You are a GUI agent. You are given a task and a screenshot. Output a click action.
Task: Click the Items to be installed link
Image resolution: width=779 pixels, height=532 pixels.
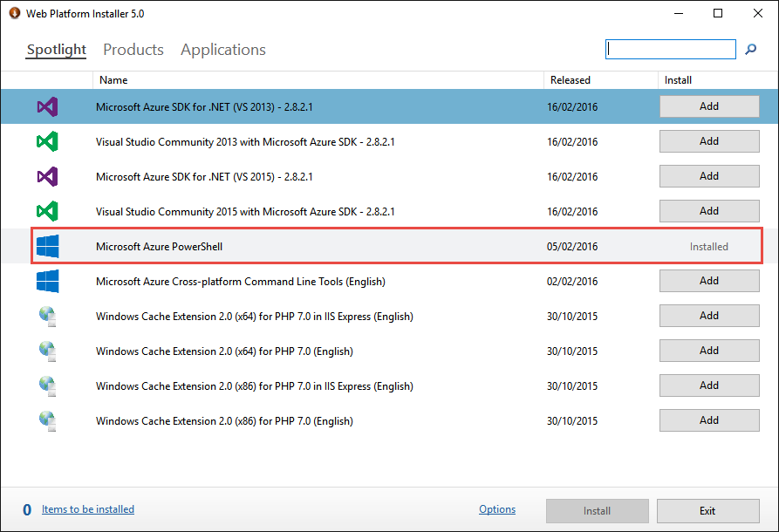[x=87, y=509]
